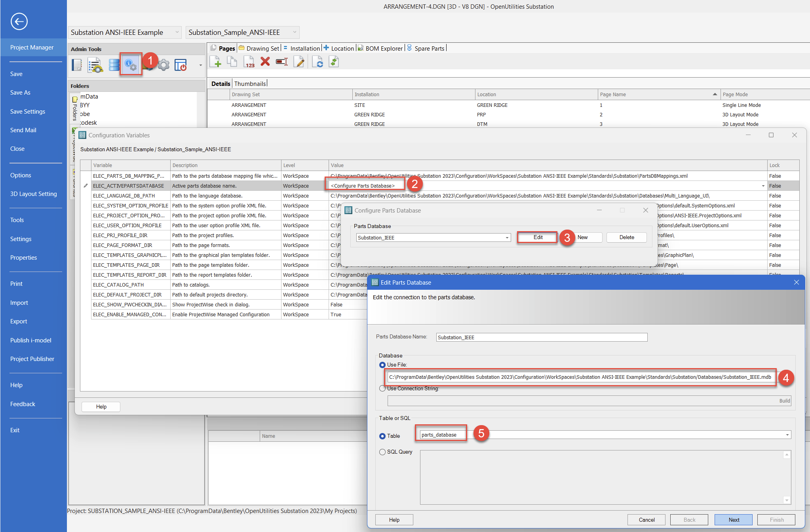
Task: Sort by Page Name column header
Action: point(659,95)
